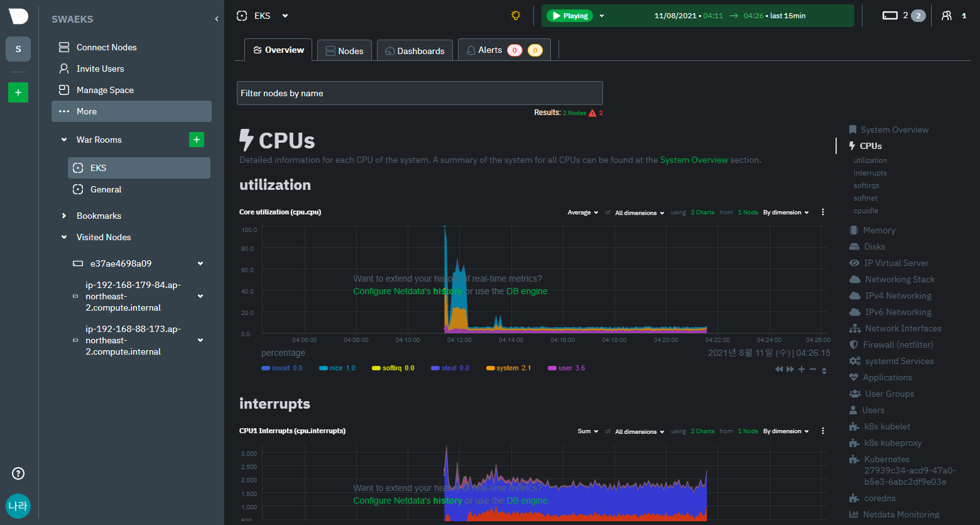Screen dimensions: 980x525
Task: Zoom out the utilization chart
Action: click(813, 370)
